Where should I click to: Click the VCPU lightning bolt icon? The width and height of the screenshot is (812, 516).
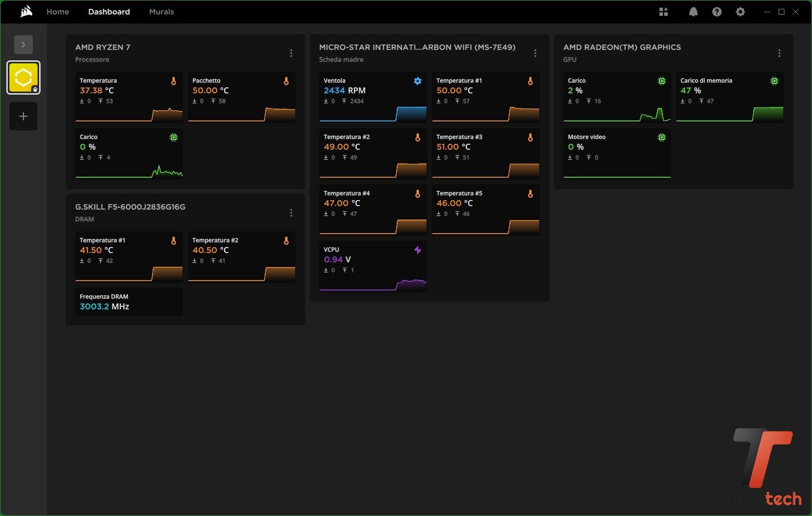(418, 250)
